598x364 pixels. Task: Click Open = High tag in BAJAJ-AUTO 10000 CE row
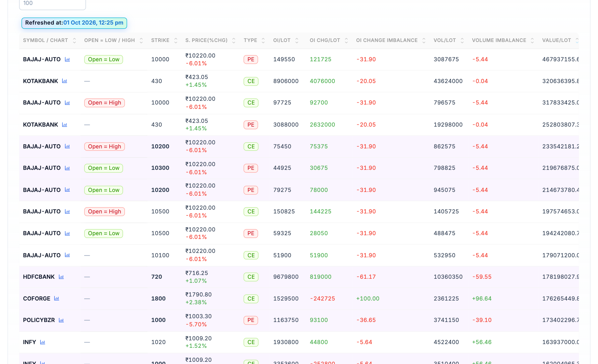[x=105, y=103]
